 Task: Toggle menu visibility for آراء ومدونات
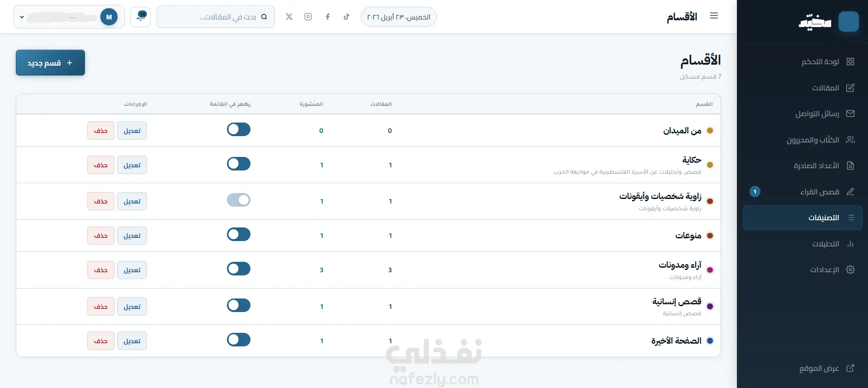coord(239,269)
